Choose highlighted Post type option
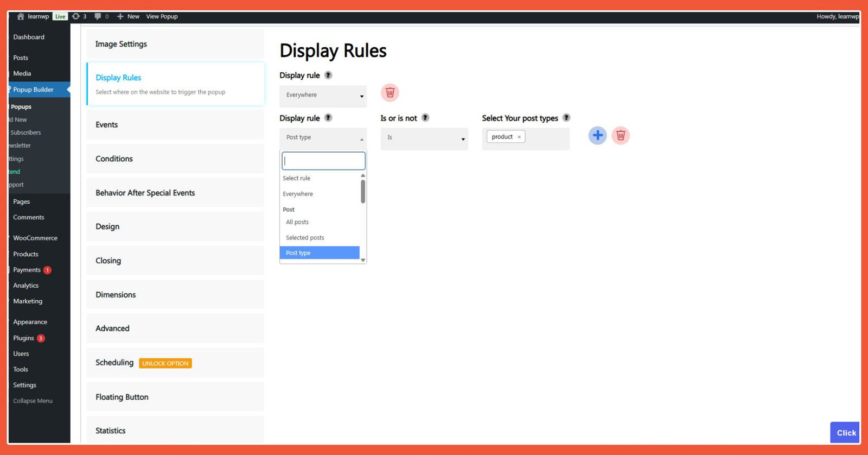868x455 pixels. pos(320,252)
